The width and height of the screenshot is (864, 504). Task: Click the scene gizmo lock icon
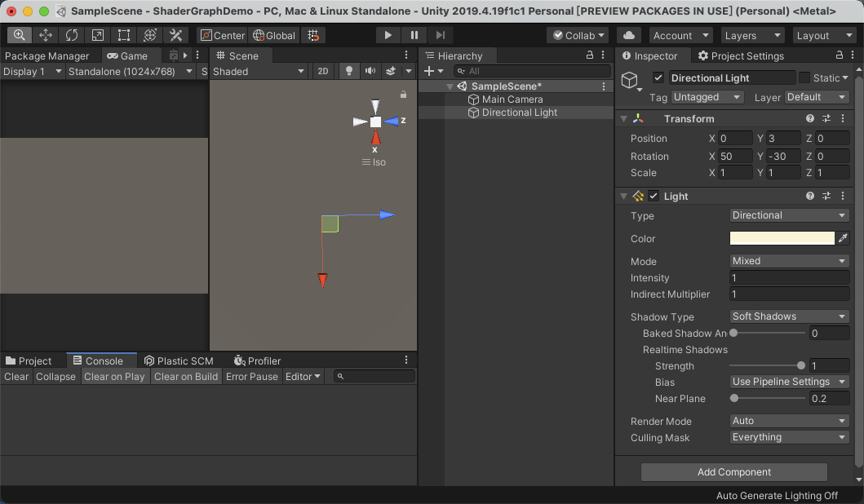(x=403, y=95)
